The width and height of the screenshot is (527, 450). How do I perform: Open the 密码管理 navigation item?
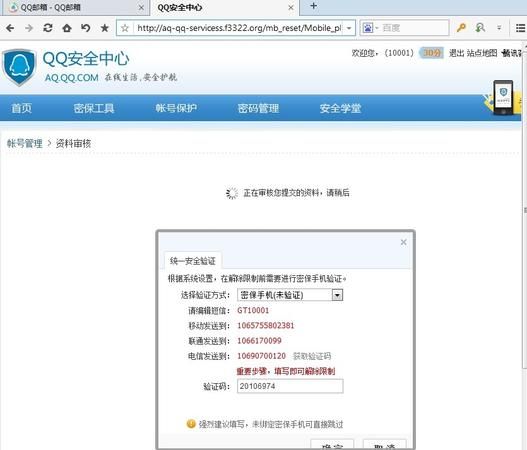point(258,108)
